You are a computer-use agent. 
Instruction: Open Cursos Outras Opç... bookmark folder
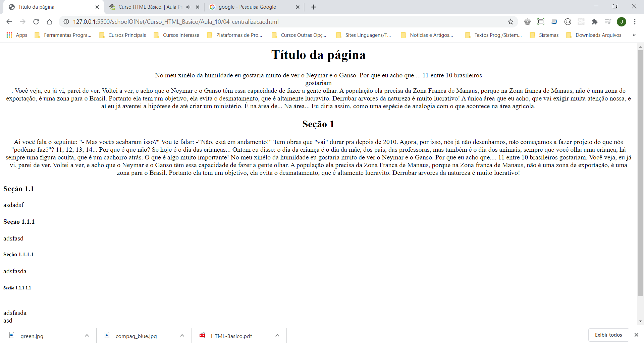[x=299, y=35]
